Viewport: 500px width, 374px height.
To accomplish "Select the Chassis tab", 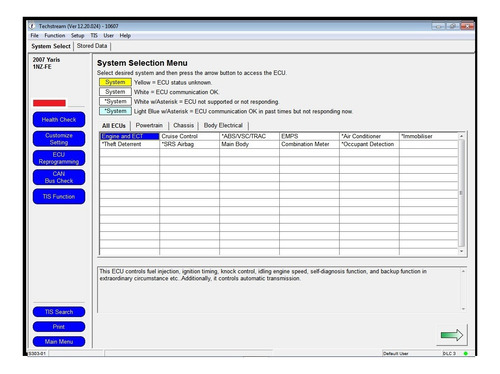I will pos(183,125).
